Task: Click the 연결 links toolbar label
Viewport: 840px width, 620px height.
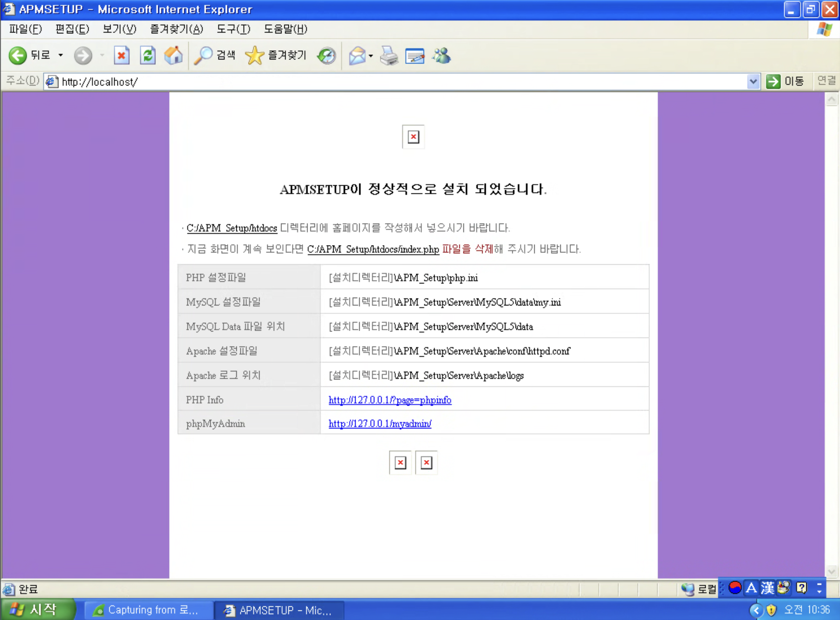Action: coord(826,81)
